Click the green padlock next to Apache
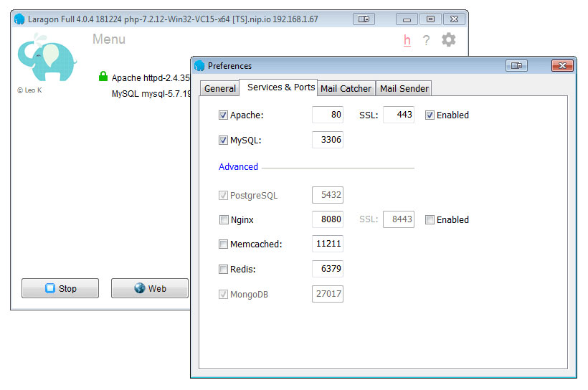This screenshot has height=390, width=588. coord(103,77)
